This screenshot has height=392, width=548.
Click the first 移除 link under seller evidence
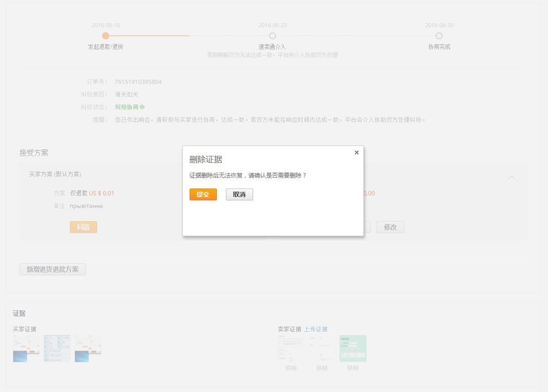[291, 368]
